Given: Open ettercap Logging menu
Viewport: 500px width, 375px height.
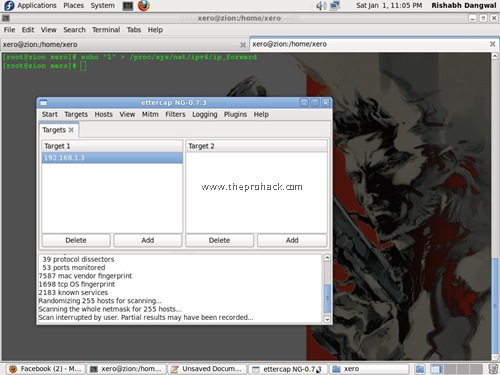Looking at the screenshot, I should (205, 114).
